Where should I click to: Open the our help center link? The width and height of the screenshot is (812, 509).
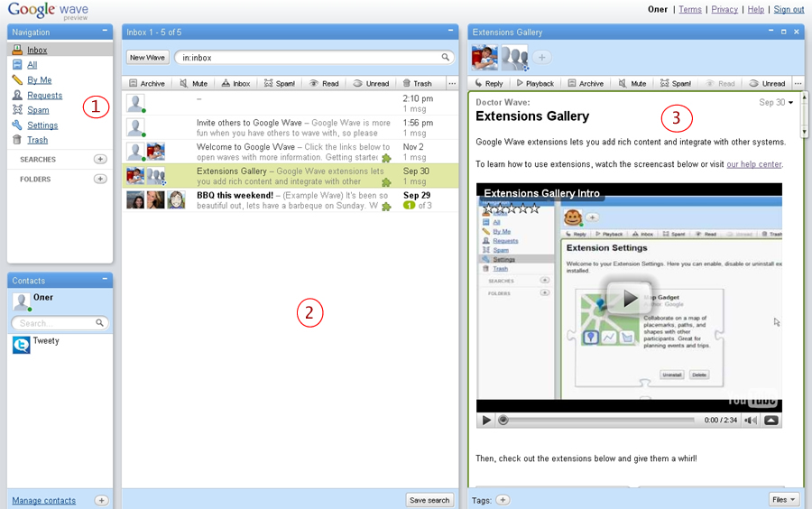coord(754,164)
